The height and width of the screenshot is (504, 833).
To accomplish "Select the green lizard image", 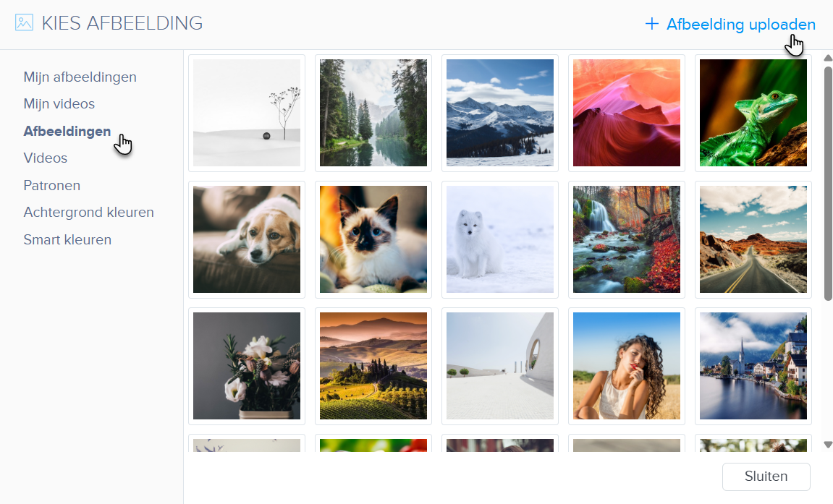I will coord(753,113).
